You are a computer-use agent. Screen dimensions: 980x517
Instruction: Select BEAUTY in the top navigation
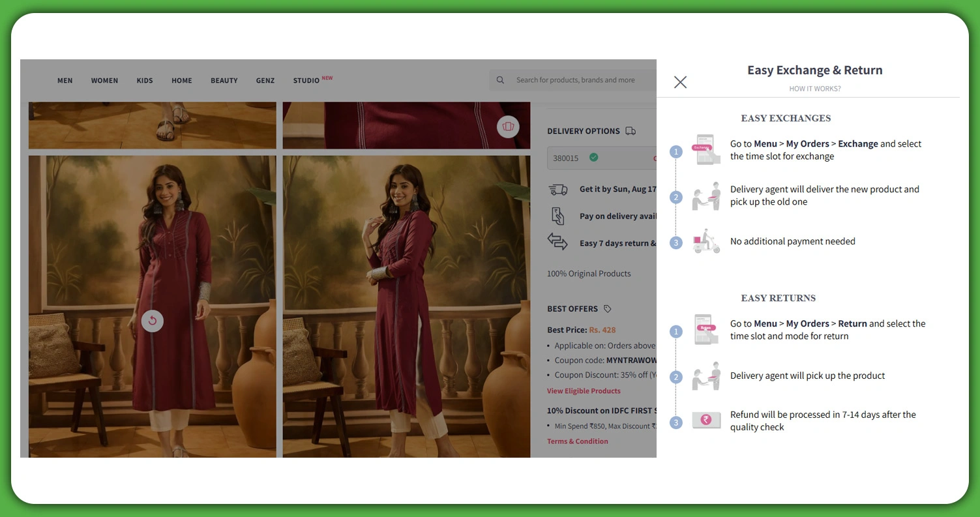(x=224, y=80)
